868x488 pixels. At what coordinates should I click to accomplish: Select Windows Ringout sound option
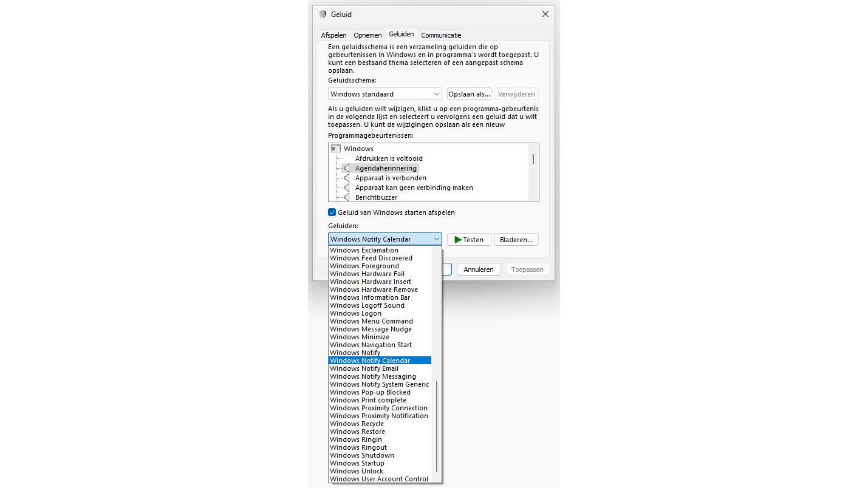coord(380,447)
